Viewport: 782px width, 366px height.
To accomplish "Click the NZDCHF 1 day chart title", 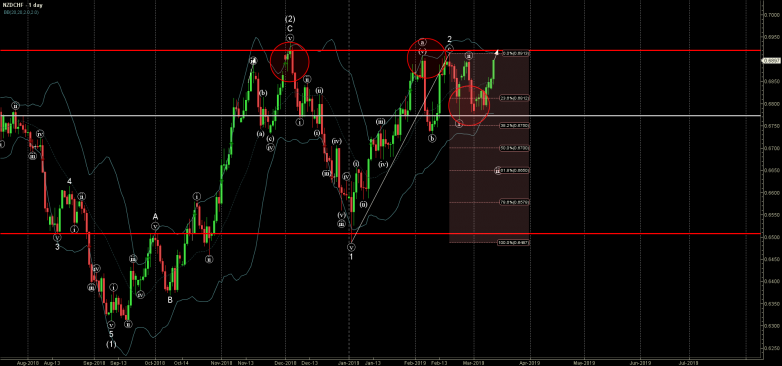I will pos(22,4).
